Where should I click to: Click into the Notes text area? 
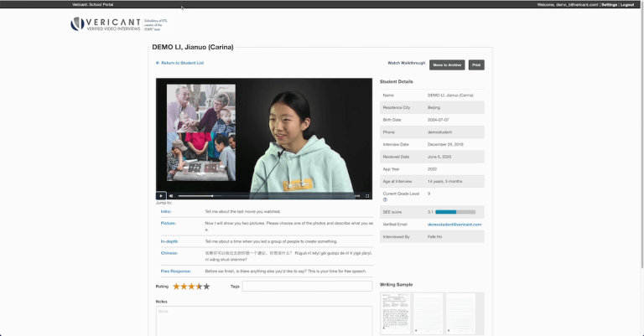pos(264,321)
